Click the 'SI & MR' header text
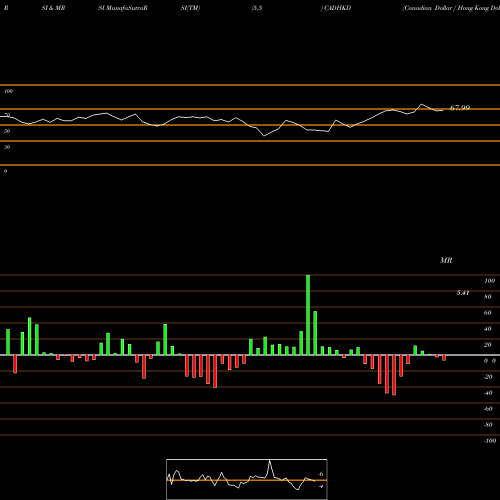Image resolution: width=500 pixels, height=500 pixels. pyautogui.click(x=53, y=8)
